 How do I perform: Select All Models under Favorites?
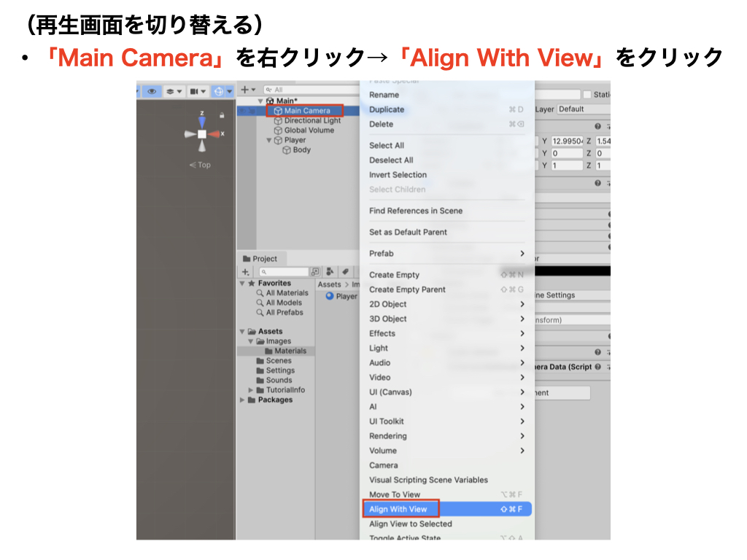[x=284, y=303]
